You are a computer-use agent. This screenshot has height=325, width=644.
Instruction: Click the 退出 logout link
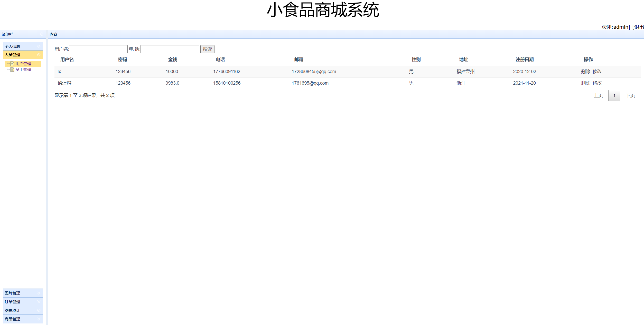coord(639,27)
